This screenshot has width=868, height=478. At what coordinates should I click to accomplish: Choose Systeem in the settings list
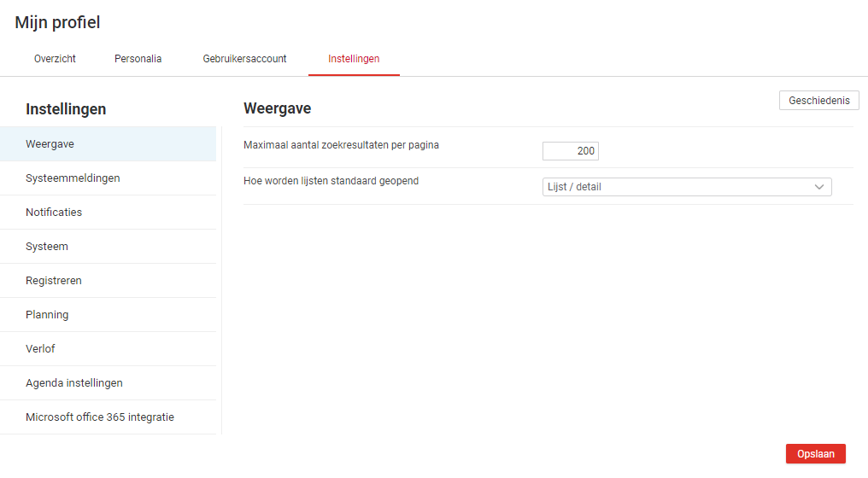[x=47, y=247]
